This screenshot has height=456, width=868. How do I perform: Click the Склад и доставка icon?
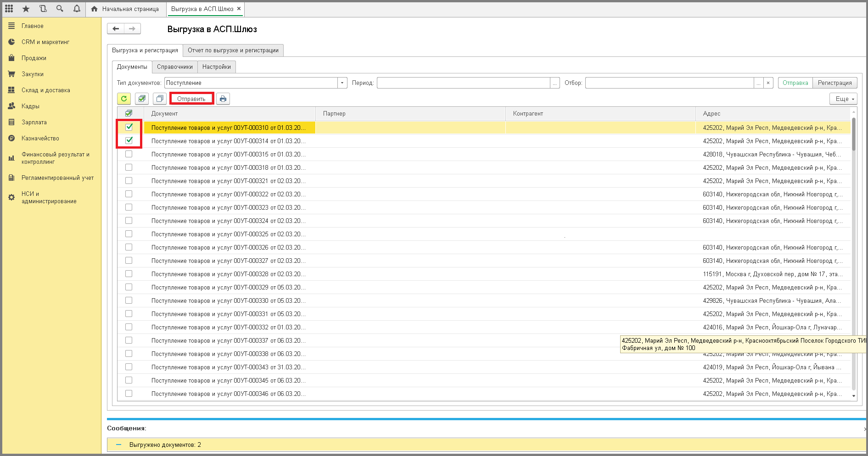point(11,90)
